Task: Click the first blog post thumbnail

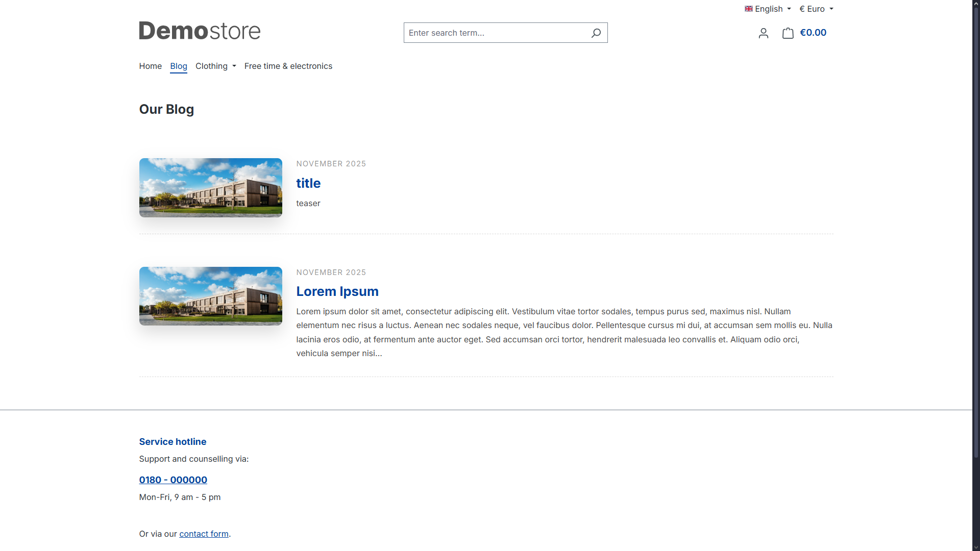Action: (x=210, y=187)
